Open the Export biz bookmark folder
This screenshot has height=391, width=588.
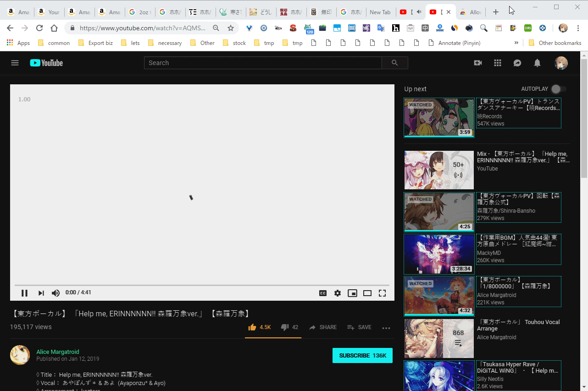pyautogui.click(x=95, y=43)
